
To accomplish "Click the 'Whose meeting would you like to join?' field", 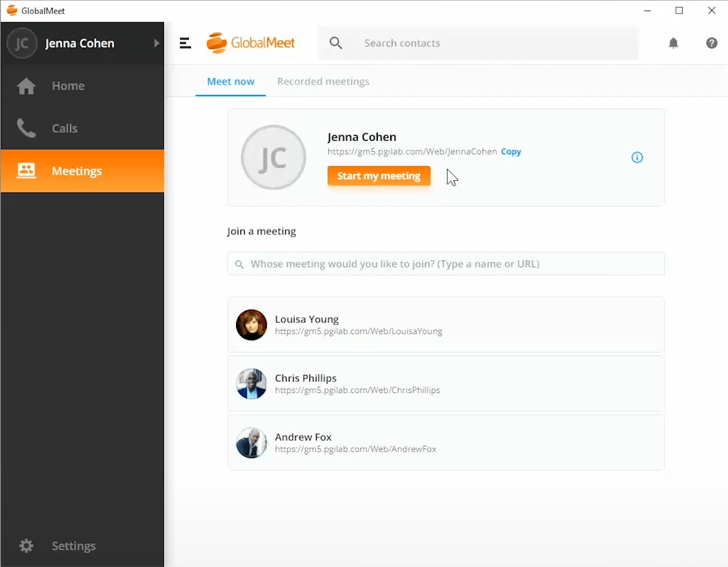I will click(445, 264).
